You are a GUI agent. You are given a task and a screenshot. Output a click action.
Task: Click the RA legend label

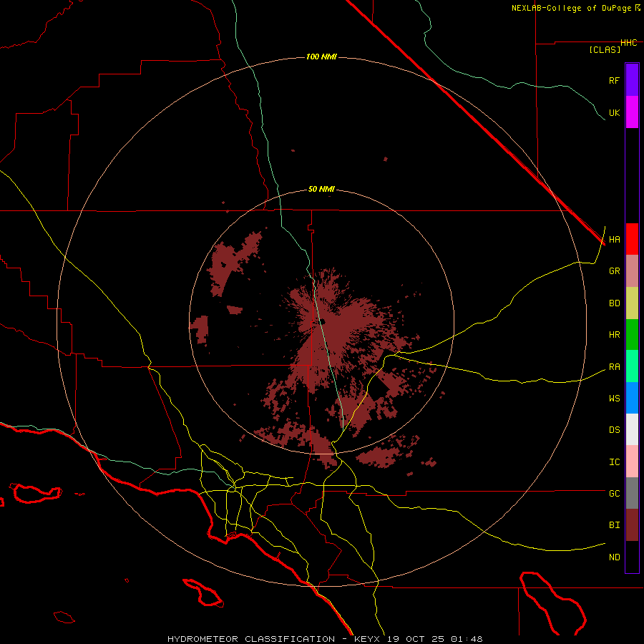(x=614, y=367)
